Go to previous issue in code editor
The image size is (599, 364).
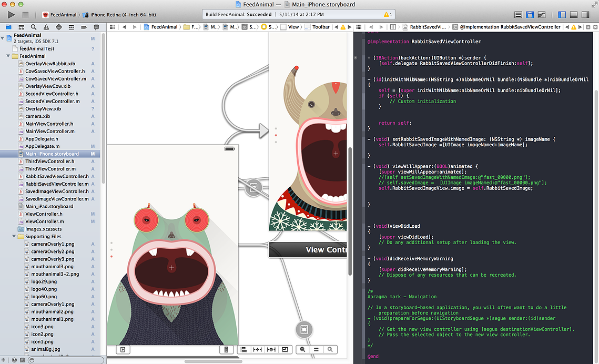click(567, 27)
